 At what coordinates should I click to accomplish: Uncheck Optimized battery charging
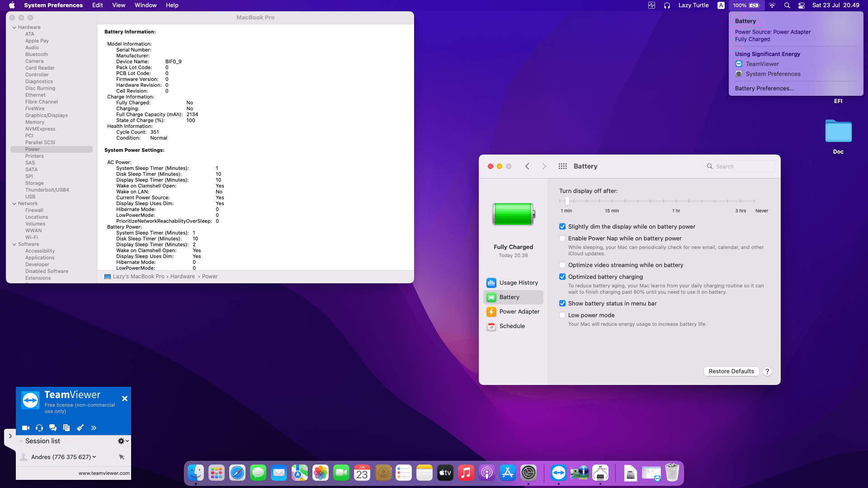coord(562,277)
